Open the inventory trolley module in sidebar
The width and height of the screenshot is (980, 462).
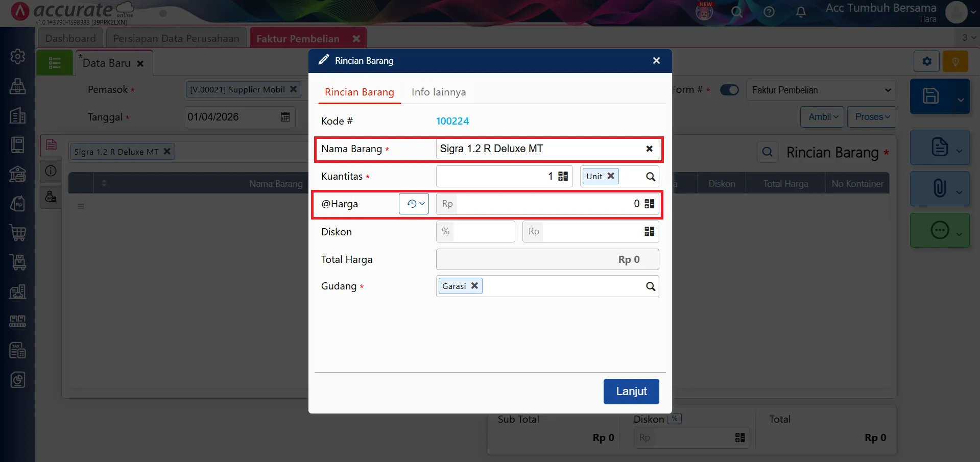[x=18, y=262]
